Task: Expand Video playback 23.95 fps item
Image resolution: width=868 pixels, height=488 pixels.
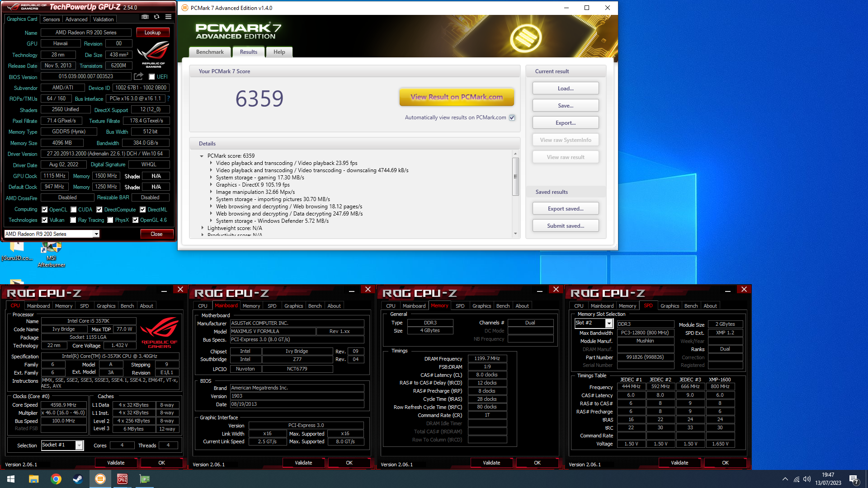Action: click(211, 163)
